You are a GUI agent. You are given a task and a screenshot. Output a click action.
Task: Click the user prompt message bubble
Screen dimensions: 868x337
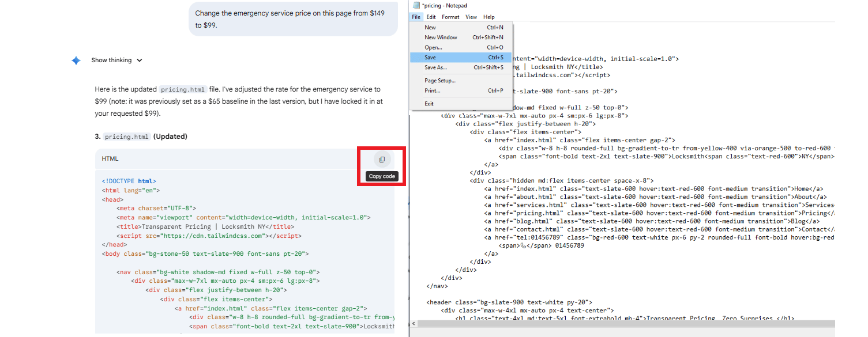tap(293, 19)
